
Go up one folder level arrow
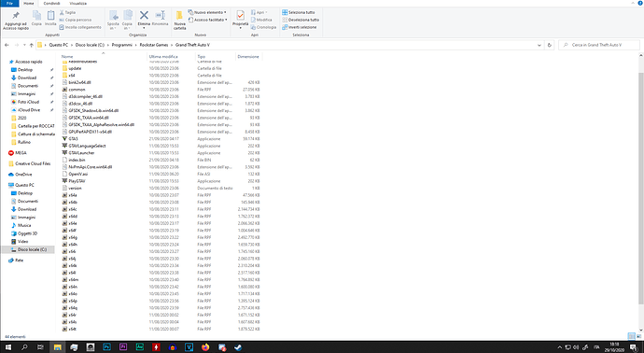tap(31, 45)
